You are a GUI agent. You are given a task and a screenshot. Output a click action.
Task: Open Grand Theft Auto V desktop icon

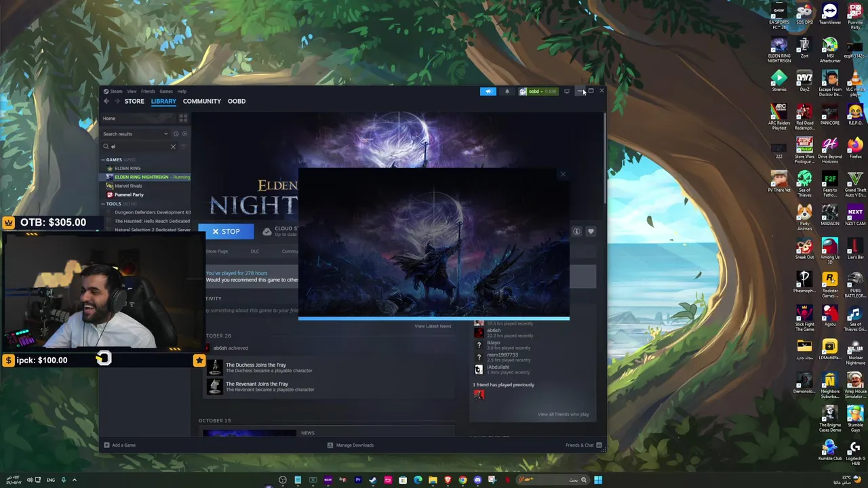855,184
